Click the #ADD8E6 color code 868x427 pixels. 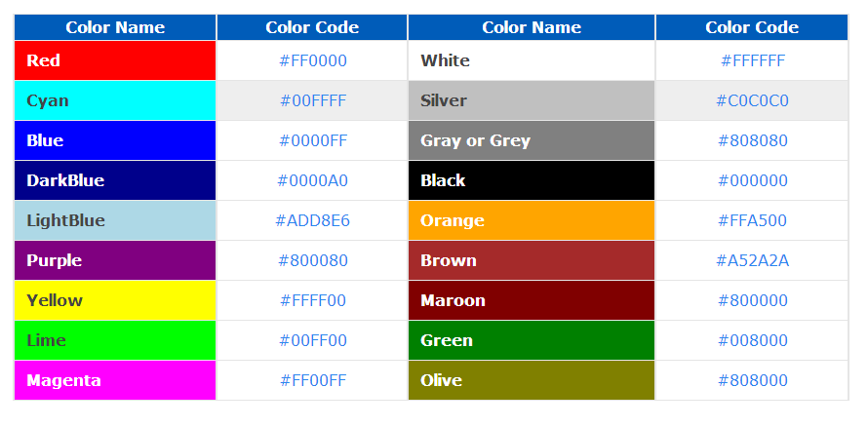coord(313,220)
